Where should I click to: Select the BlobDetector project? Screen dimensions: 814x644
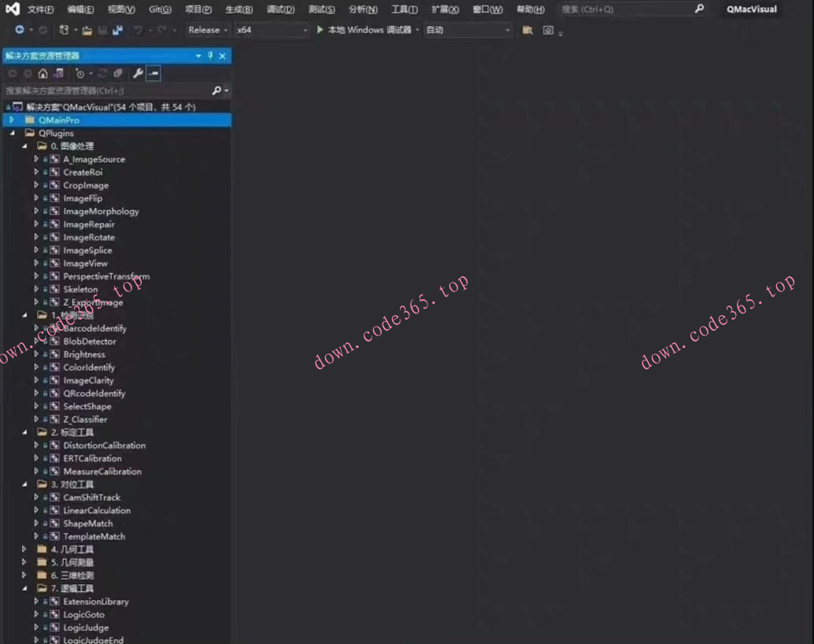coord(89,342)
